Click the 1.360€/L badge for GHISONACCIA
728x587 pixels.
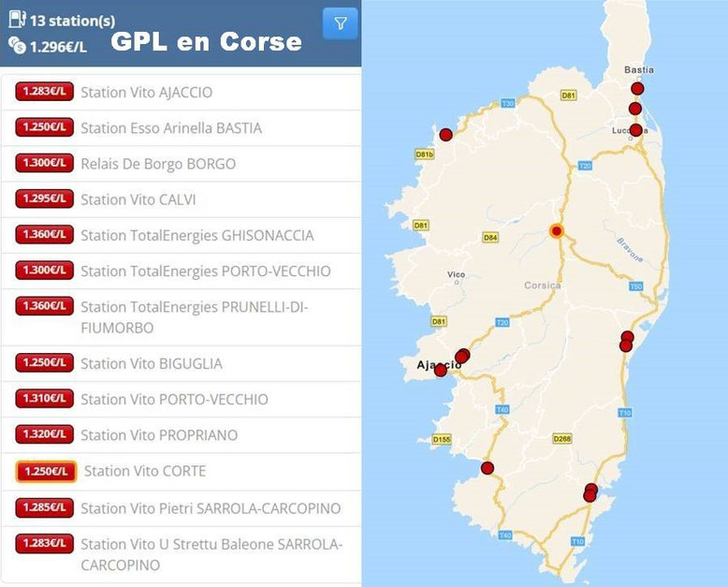click(45, 234)
